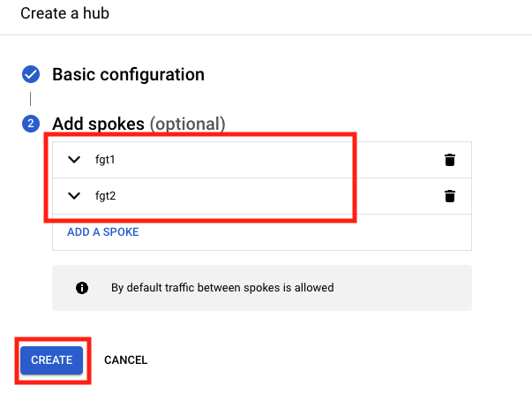Viewport: 532px width, 401px height.
Task: Click the empty area of the fgt1 row
Action: [272, 160]
